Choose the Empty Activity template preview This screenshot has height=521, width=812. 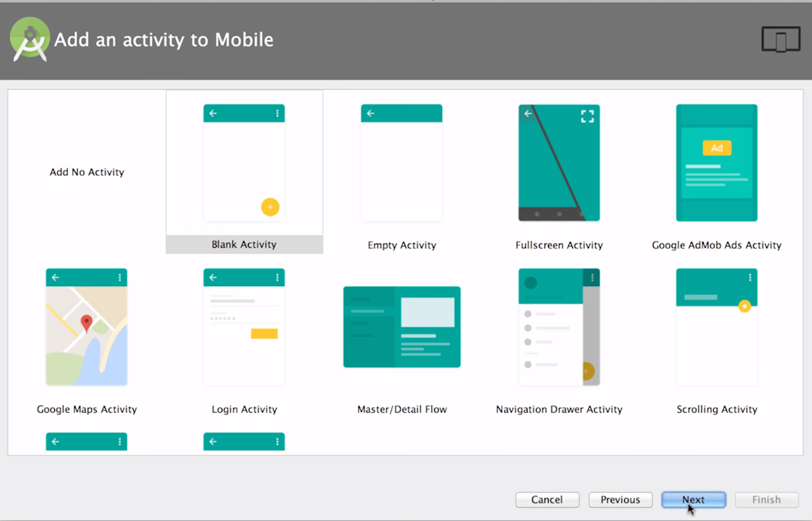[x=401, y=163]
